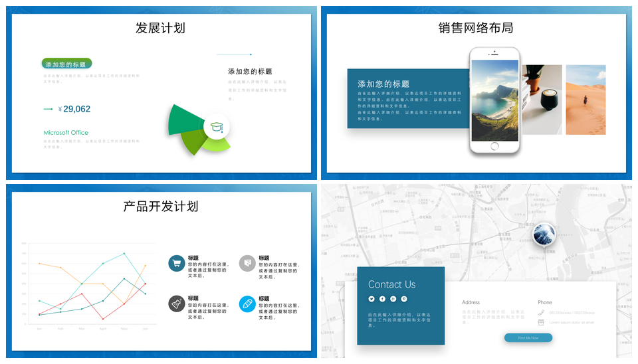Click the grey description text under Microsoft Office
The image size is (638, 364).
(92, 144)
